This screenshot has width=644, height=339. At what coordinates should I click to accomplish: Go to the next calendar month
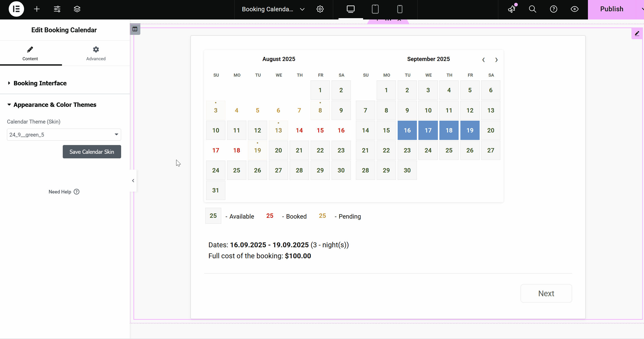(x=496, y=60)
